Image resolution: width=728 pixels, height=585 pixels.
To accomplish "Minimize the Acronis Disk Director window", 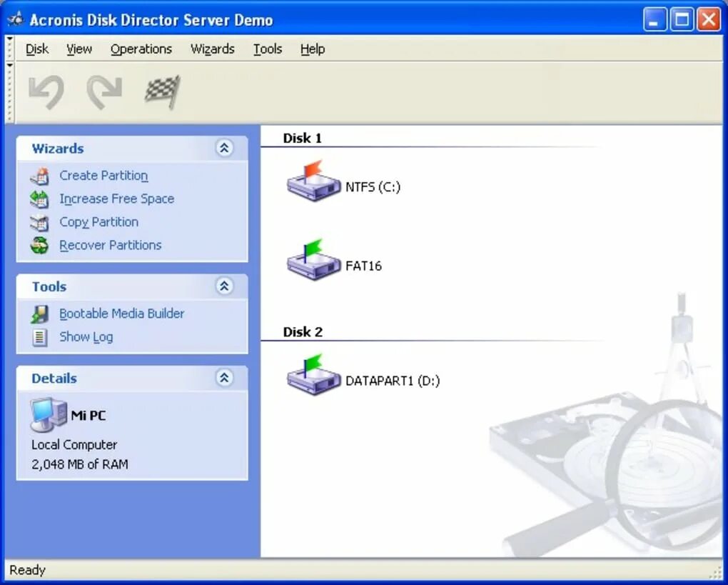I will (654, 19).
